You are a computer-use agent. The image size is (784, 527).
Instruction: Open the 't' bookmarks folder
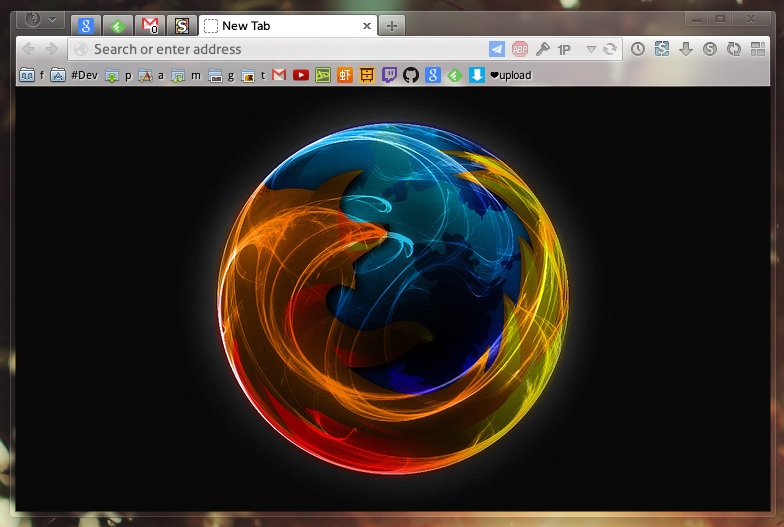pyautogui.click(x=253, y=76)
